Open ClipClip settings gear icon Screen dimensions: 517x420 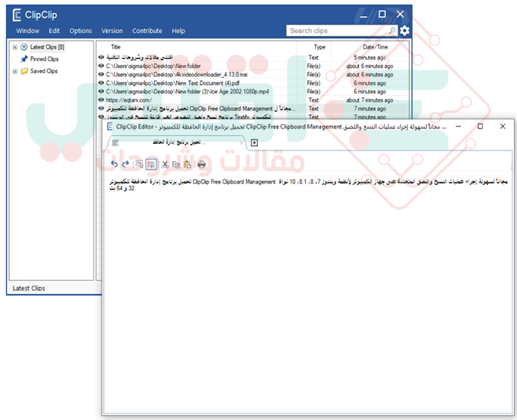405,31
